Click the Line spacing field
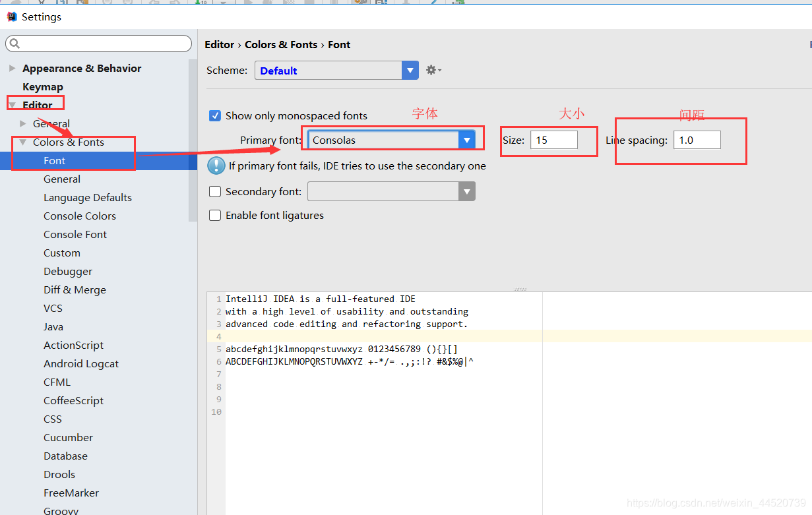This screenshot has width=812, height=515. (697, 140)
